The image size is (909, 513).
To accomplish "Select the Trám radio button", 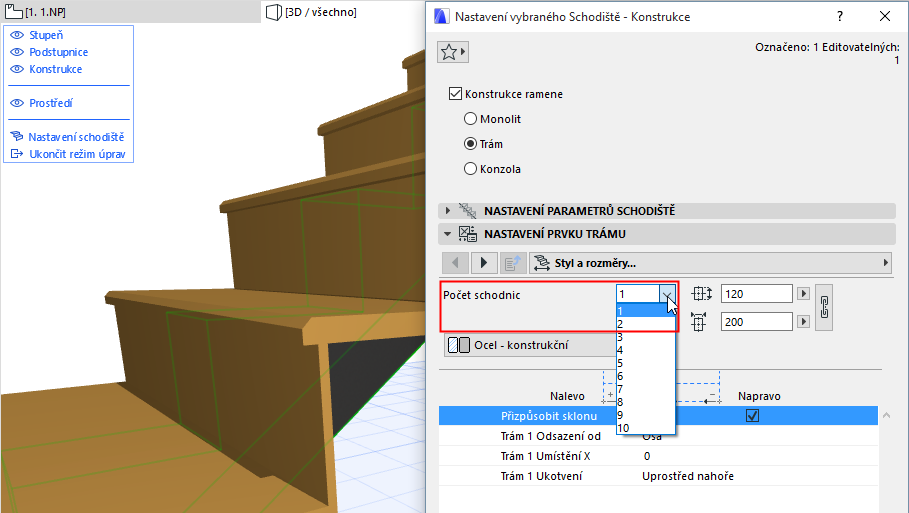I will [470, 144].
